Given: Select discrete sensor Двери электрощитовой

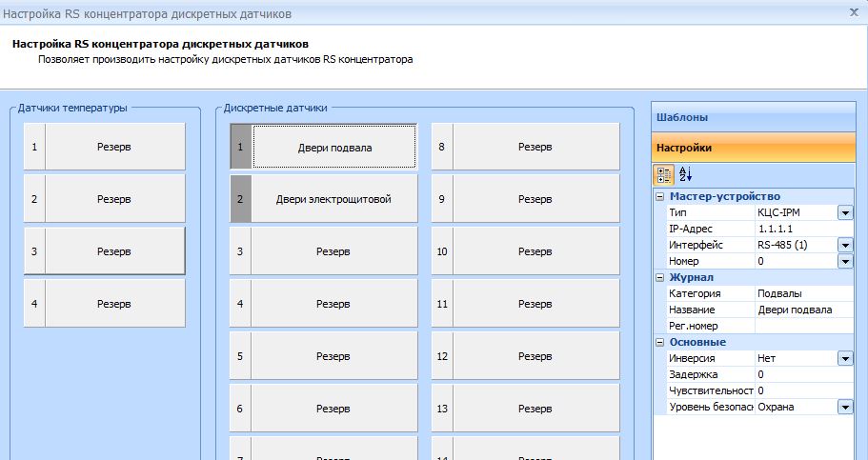Looking at the screenshot, I should coord(334,199).
